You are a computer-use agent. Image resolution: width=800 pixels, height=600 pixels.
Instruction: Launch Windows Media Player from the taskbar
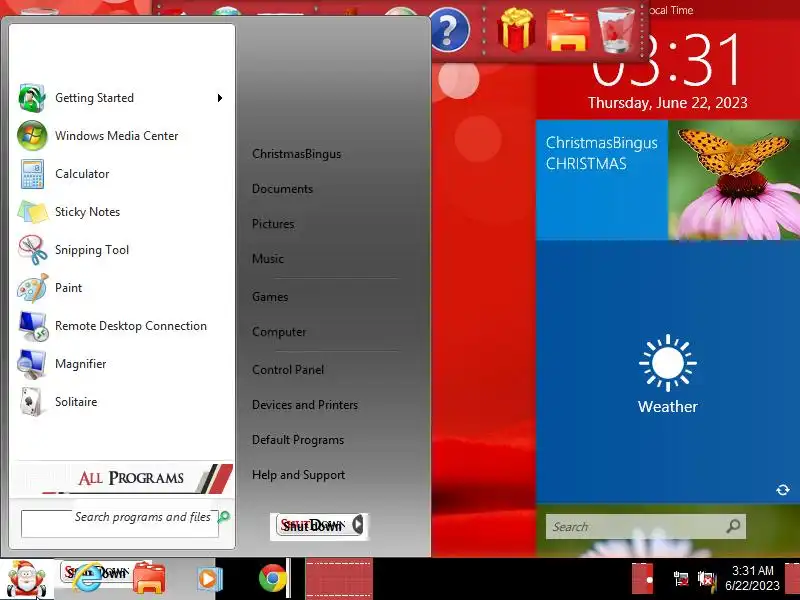pyautogui.click(x=209, y=579)
